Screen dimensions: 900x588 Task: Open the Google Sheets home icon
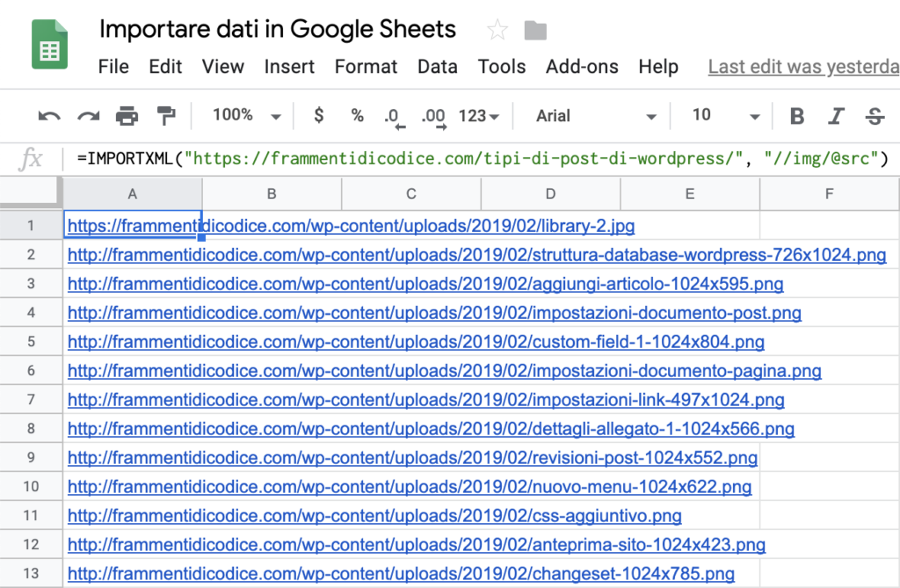tap(49, 44)
